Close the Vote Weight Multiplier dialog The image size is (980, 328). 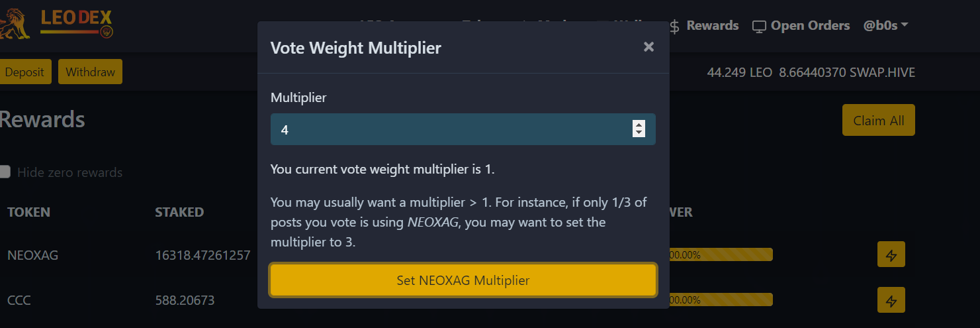click(648, 46)
